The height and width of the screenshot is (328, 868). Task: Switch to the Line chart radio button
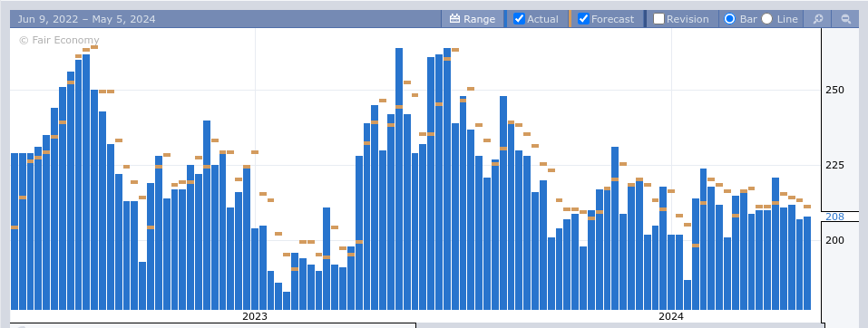click(x=766, y=19)
